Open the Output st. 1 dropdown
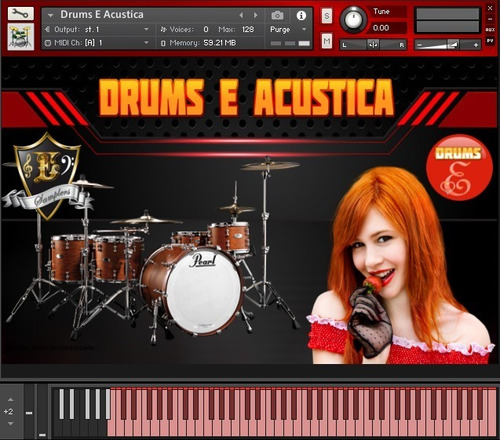Screen dimensions: 500x440 tap(97, 29)
